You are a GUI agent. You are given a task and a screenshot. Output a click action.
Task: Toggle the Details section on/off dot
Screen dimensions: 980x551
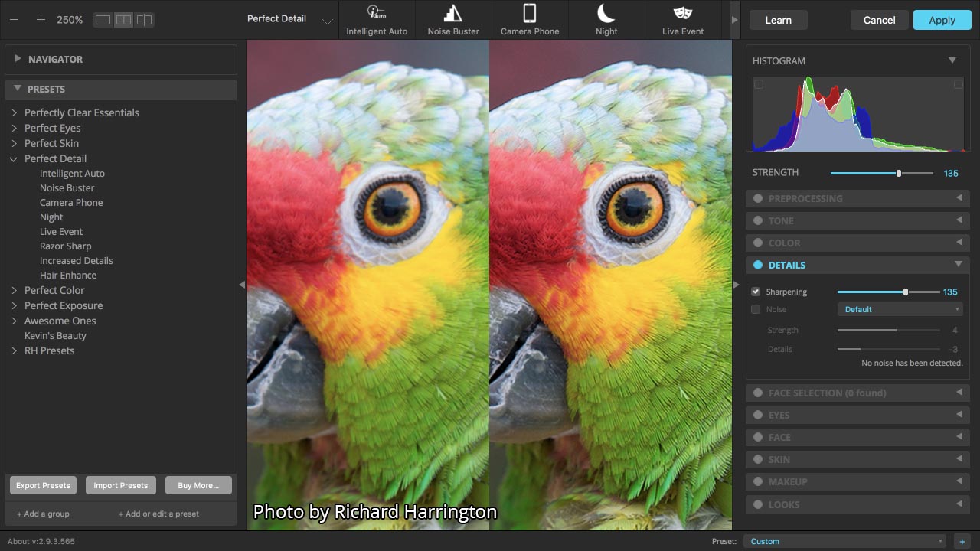758,265
